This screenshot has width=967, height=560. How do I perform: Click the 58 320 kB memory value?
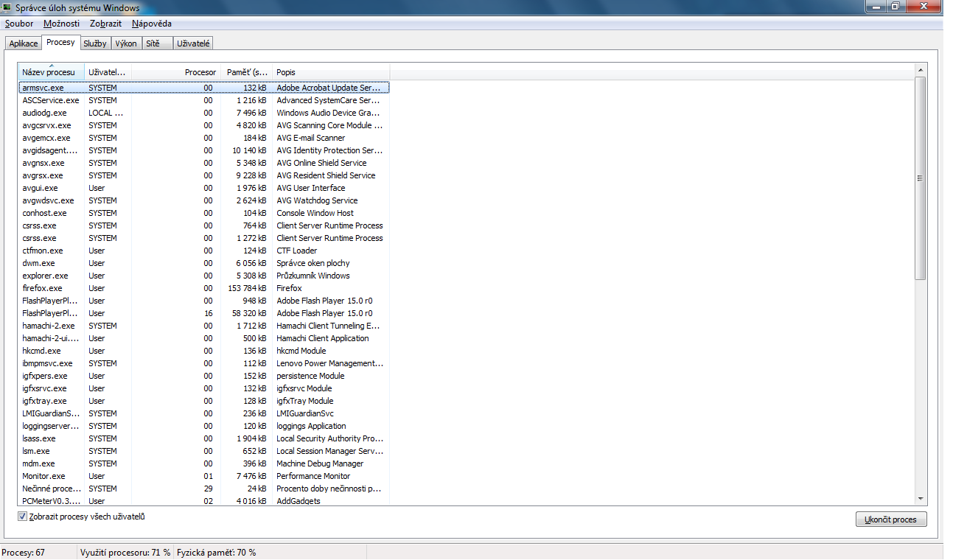click(250, 313)
